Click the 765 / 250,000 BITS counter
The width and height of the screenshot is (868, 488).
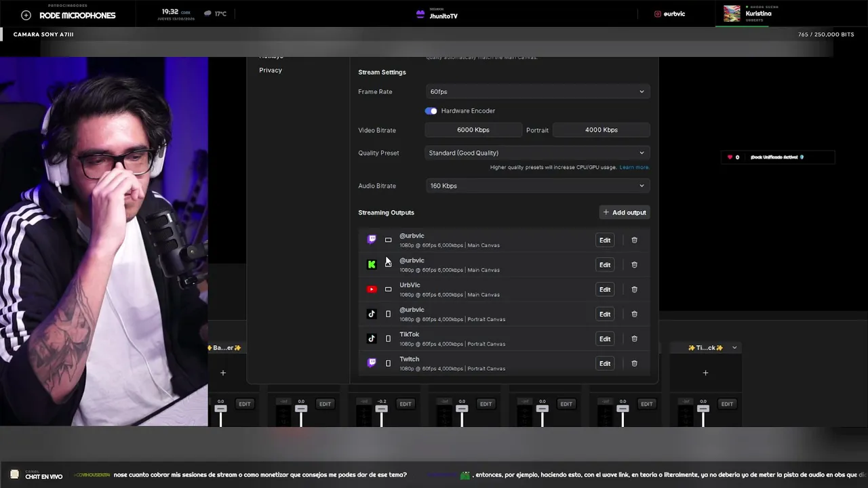coord(826,35)
